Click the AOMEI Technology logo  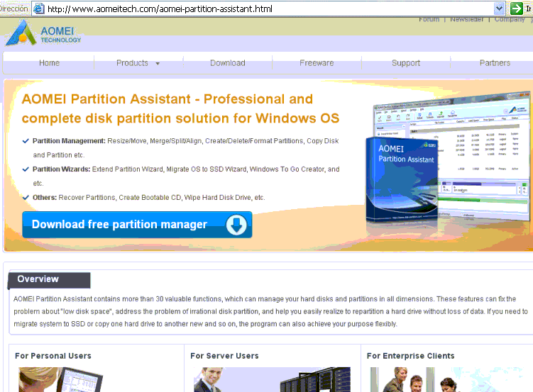tap(43, 33)
